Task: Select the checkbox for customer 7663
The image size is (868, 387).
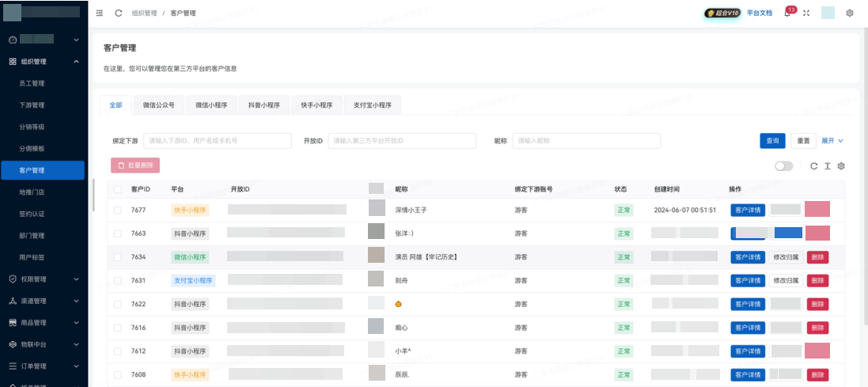Action: [x=117, y=233]
